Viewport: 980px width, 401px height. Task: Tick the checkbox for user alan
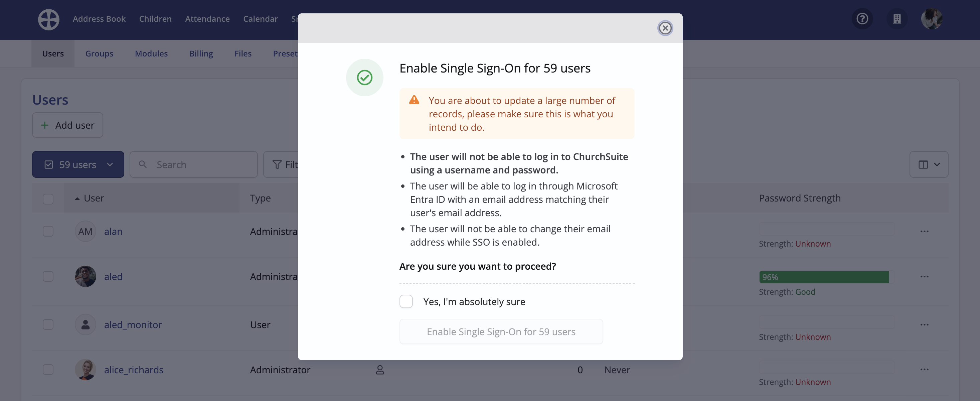click(48, 231)
